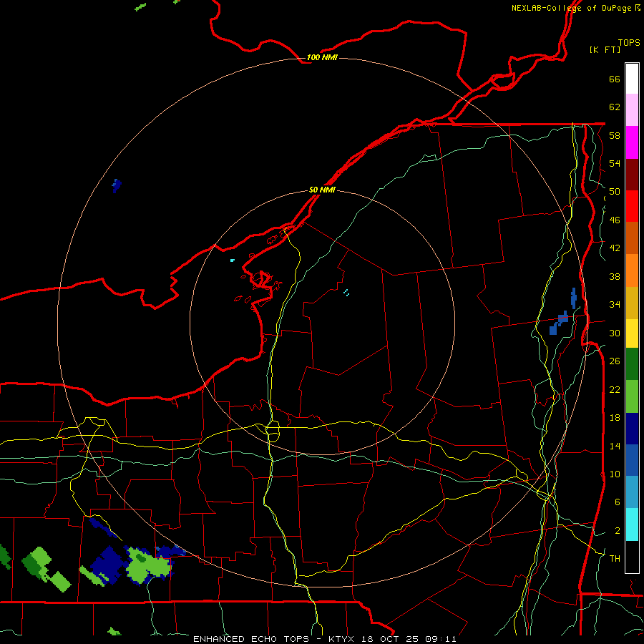Click the dark red 54 kft legend swatch
The height and width of the screenshot is (644, 644).
[632, 175]
